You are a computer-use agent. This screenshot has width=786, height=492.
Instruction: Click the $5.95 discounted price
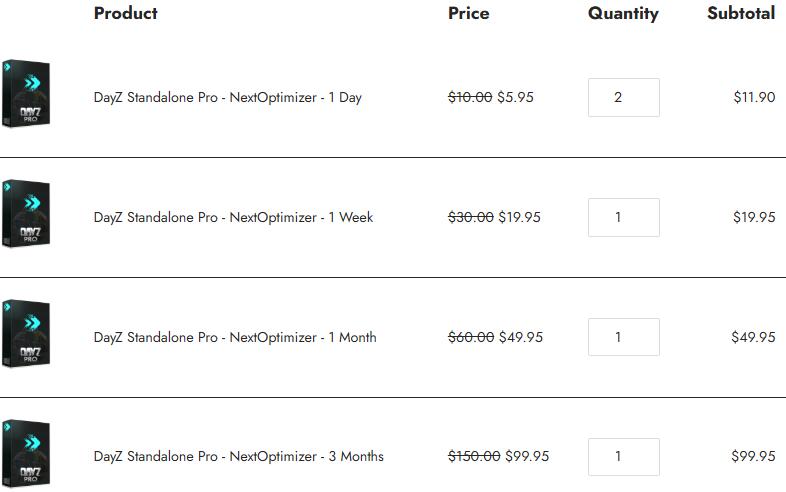515,97
